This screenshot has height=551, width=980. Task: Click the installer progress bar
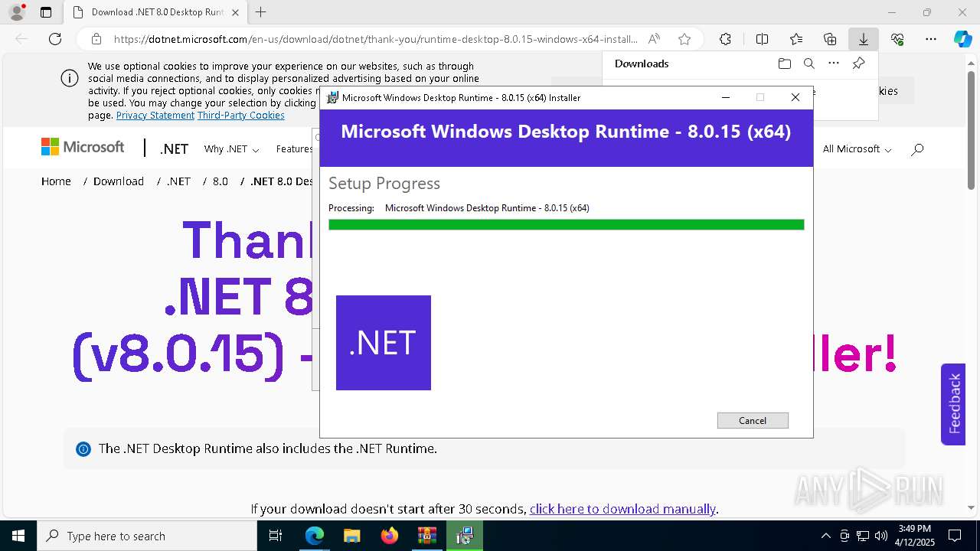[567, 224]
